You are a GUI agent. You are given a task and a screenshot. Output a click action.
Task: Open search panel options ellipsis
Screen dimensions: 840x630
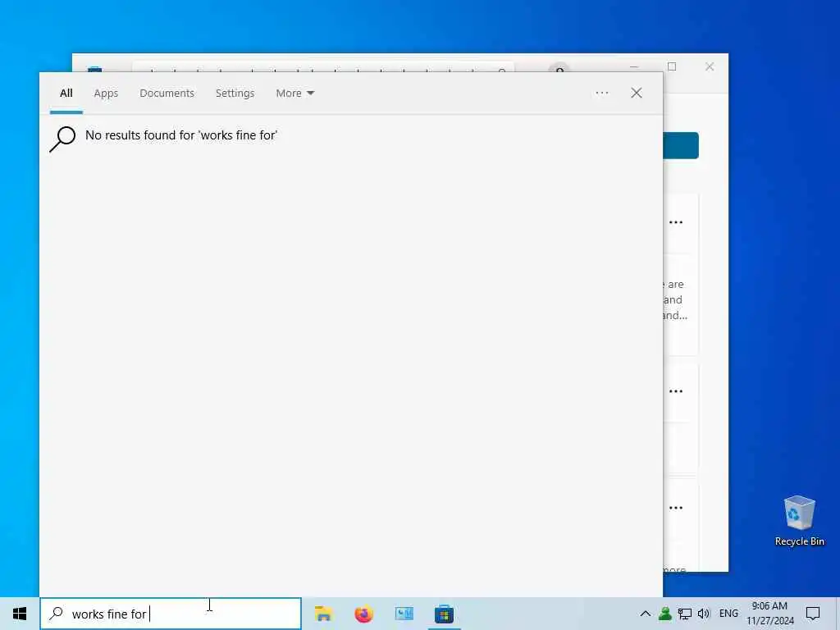point(601,93)
